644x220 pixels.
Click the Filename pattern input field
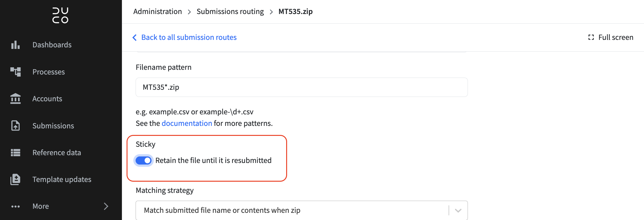coord(301,87)
